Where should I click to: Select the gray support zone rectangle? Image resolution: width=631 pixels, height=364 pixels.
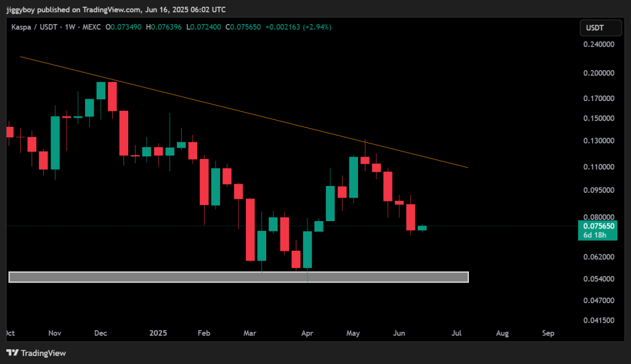[238, 277]
